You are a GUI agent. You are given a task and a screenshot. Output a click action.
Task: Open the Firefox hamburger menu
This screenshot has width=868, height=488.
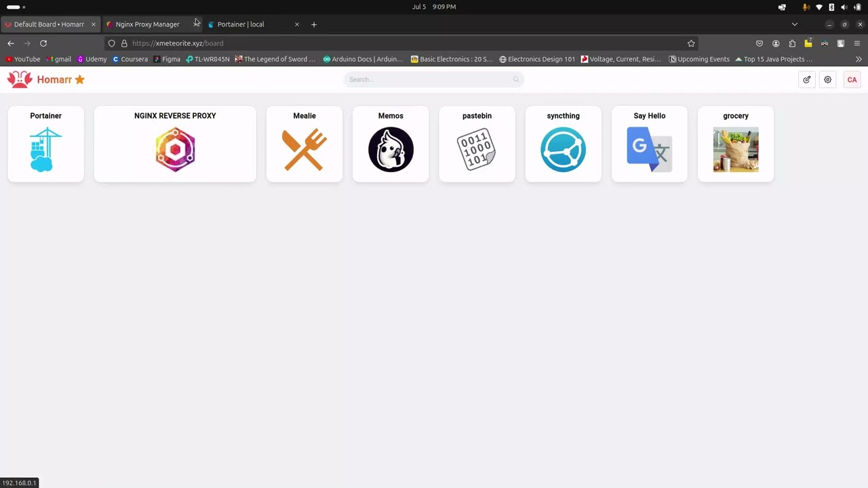coord(857,43)
